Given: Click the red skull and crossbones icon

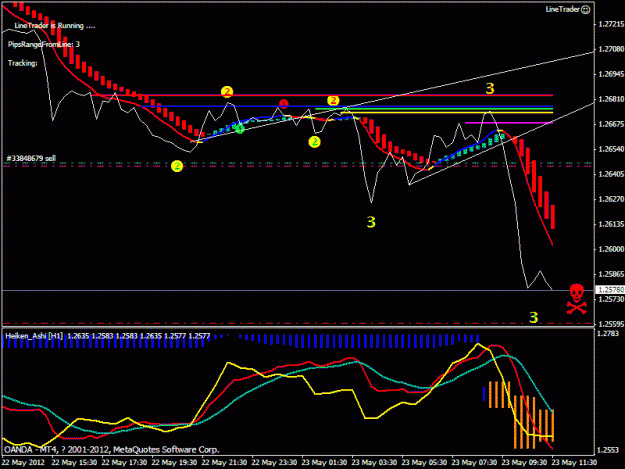Looking at the screenshot, I should (x=577, y=299).
